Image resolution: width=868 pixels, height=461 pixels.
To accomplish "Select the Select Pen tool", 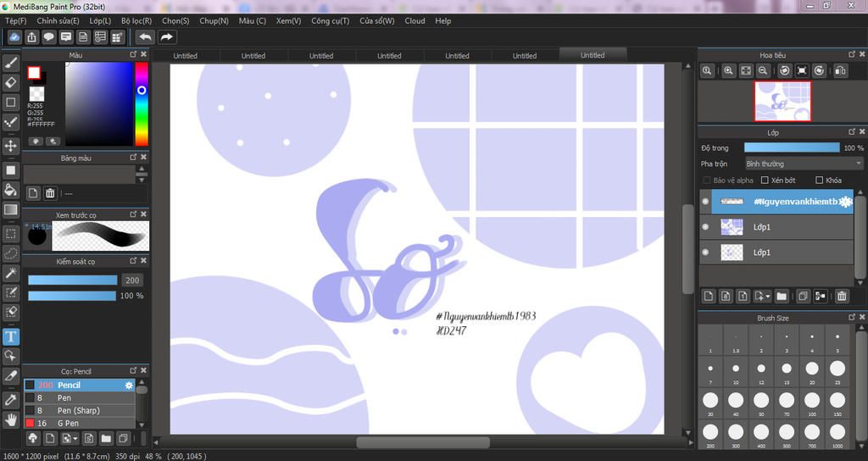I will [x=10, y=292].
